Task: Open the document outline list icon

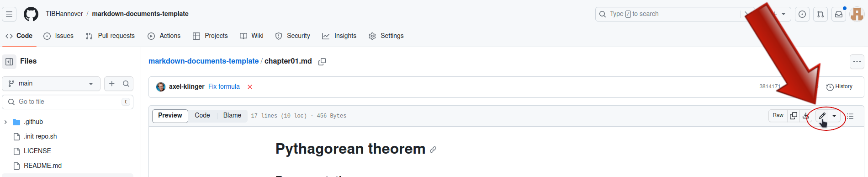Action: (850, 116)
